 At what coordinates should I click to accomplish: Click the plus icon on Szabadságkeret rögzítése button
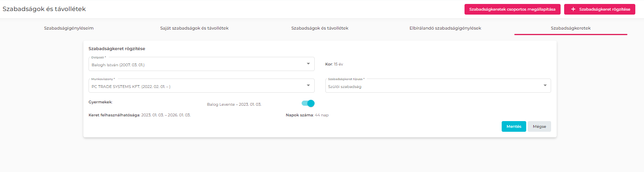tap(573, 9)
